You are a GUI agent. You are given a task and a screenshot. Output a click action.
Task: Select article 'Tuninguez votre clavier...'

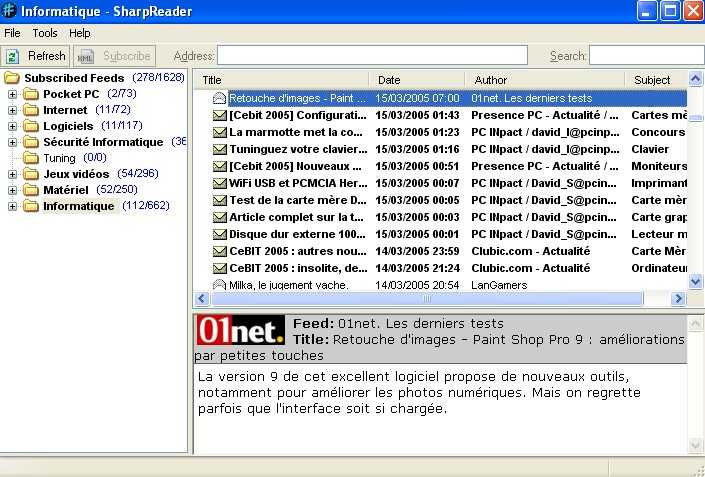(298, 149)
